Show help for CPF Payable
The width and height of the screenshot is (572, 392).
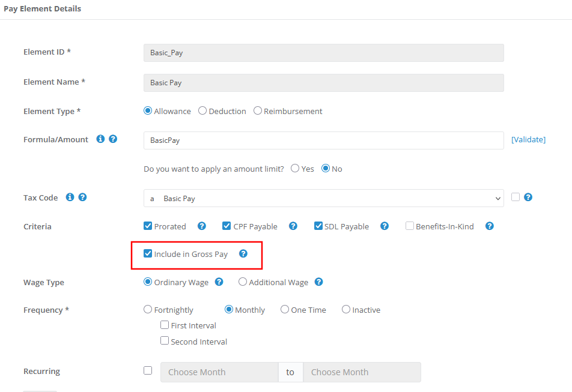coord(293,226)
